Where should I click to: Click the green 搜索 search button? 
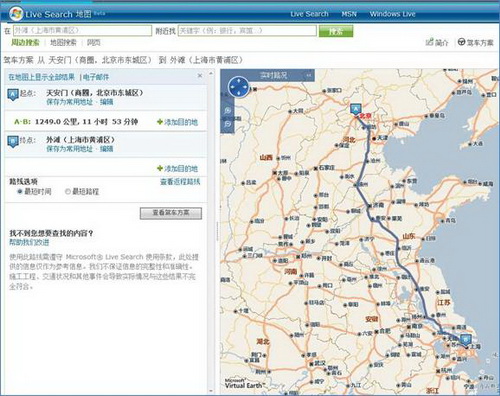(x=336, y=31)
